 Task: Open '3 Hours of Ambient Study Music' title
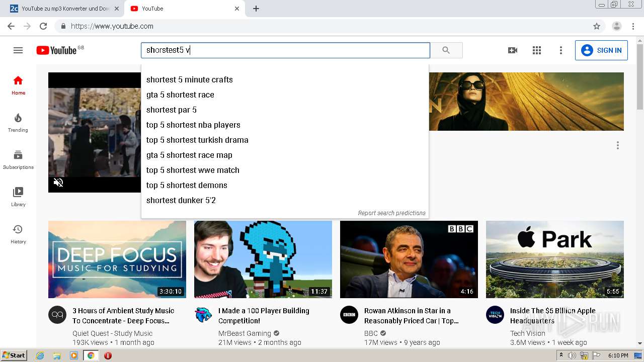tap(123, 316)
